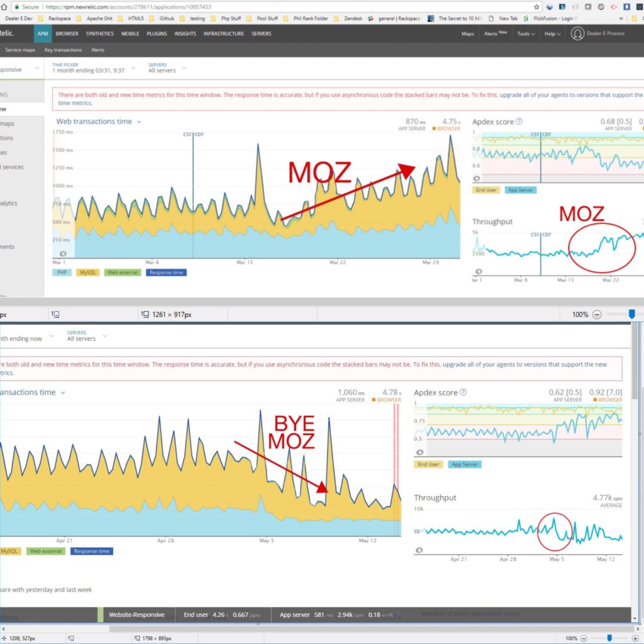Open the Zendesk bookmark
Viewport: 644px width, 644px height.
348,18
